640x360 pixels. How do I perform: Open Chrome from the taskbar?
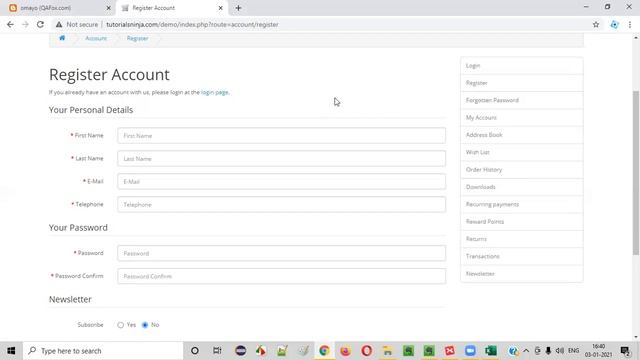pyautogui.click(x=324, y=351)
